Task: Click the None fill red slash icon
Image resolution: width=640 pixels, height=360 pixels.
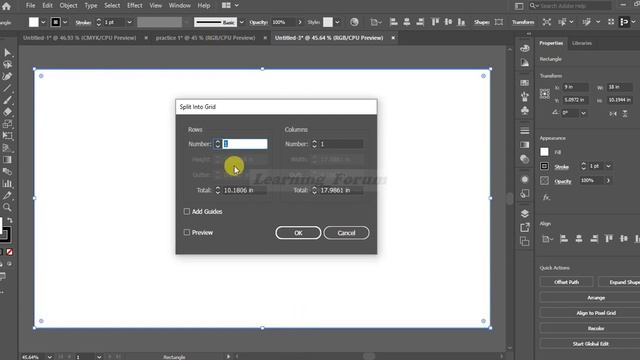Action: (9, 252)
